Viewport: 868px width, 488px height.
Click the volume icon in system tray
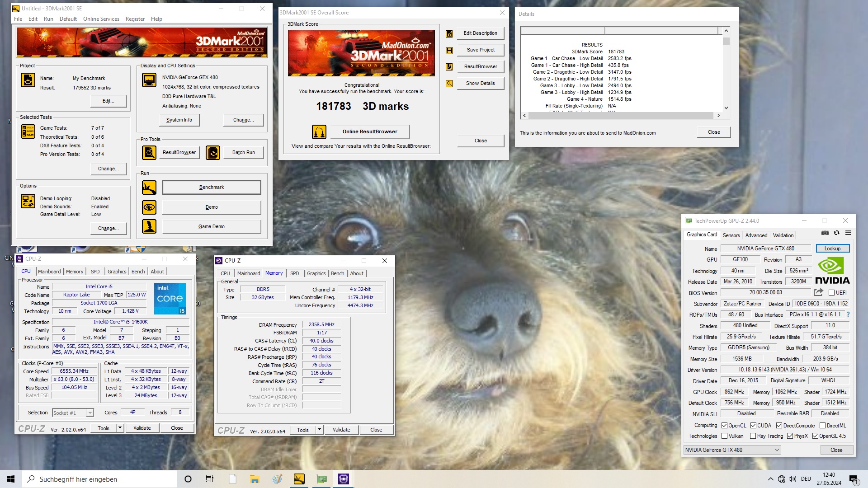(793, 479)
